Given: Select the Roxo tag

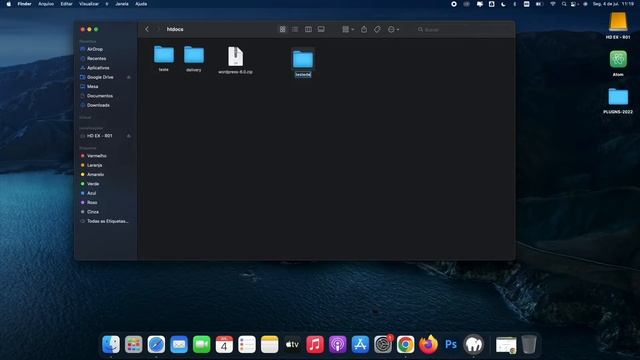Looking at the screenshot, I should [x=92, y=203].
